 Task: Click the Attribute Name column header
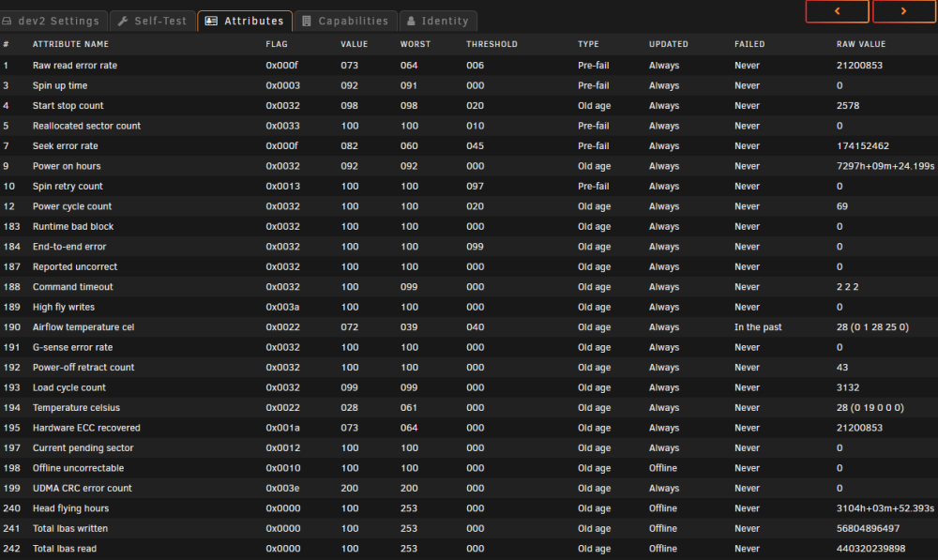click(70, 44)
